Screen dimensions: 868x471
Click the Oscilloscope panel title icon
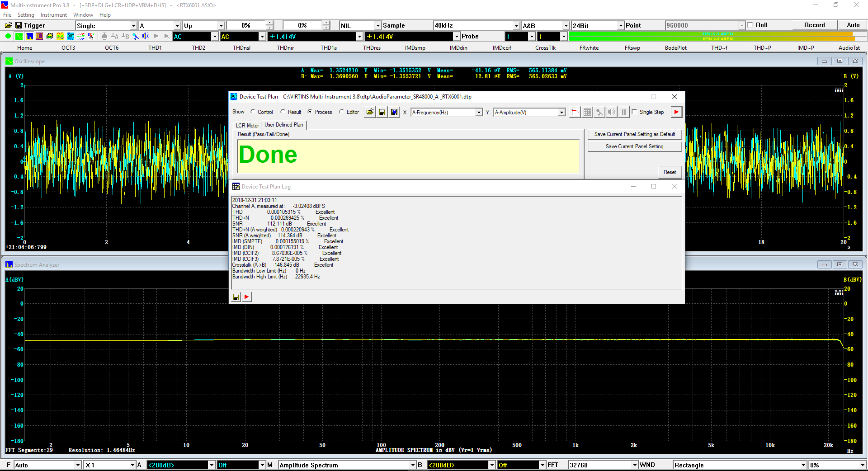[x=9, y=61]
